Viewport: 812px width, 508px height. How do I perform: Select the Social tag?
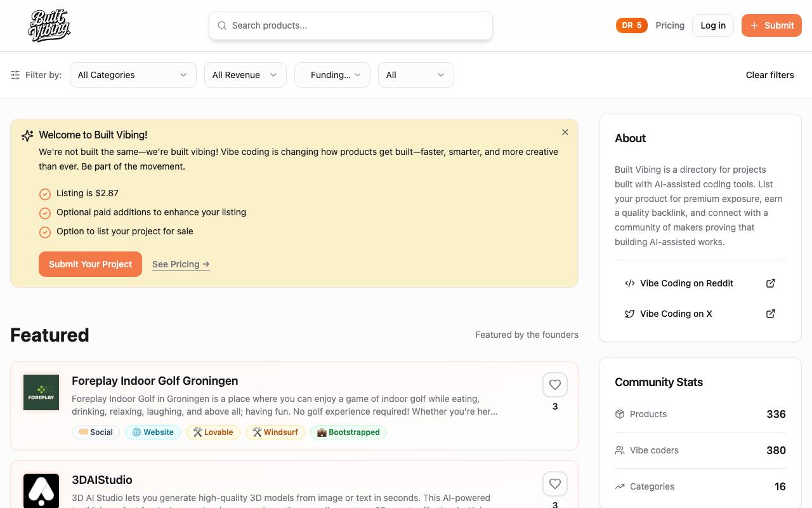[x=96, y=432]
